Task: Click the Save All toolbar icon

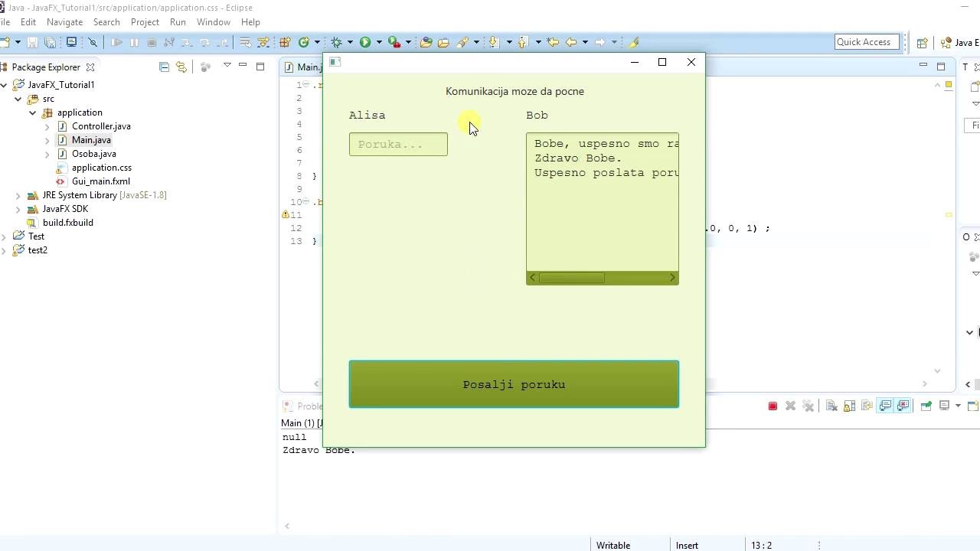Action: [x=50, y=42]
